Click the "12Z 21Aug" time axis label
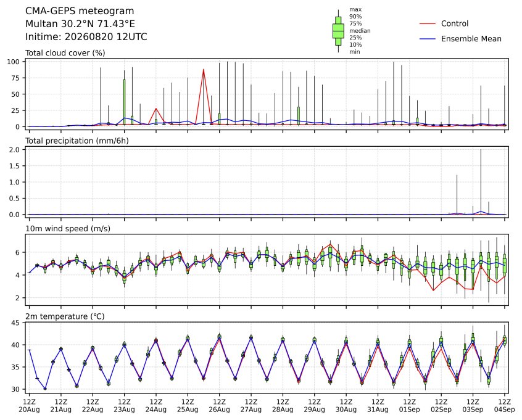 [x=61, y=406]
